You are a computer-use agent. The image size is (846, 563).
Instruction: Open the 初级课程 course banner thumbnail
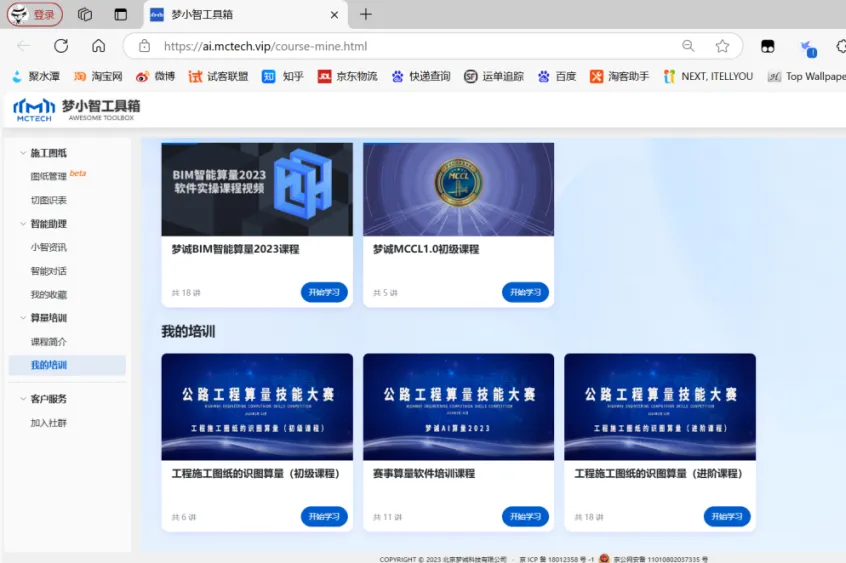point(257,407)
